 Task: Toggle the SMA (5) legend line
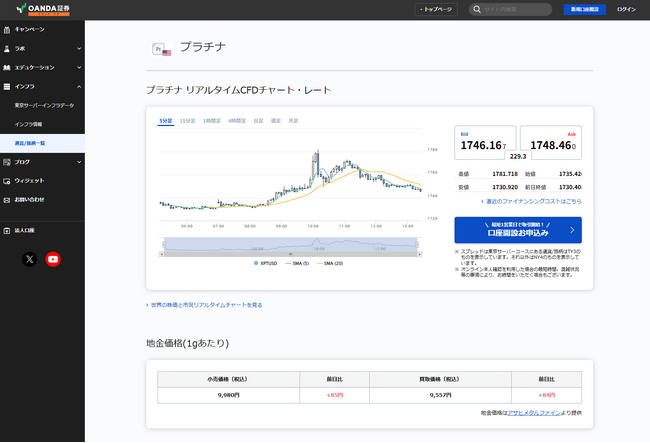[297, 263]
